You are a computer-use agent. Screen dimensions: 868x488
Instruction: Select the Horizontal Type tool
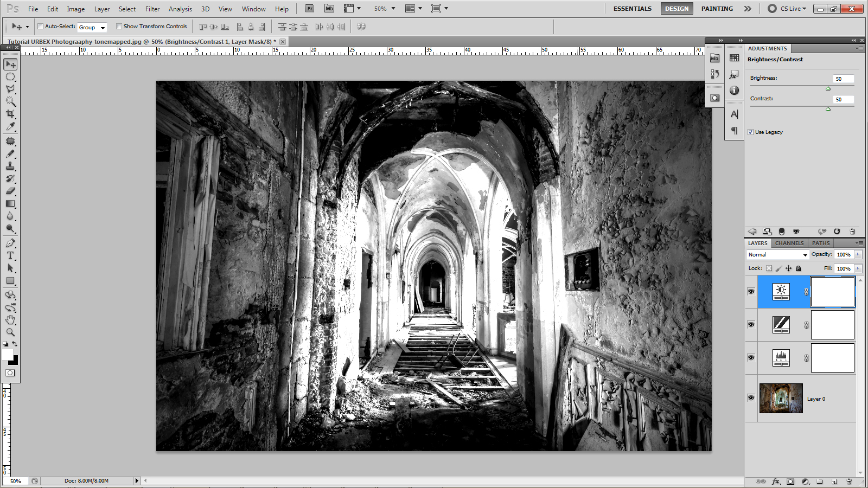(x=10, y=255)
